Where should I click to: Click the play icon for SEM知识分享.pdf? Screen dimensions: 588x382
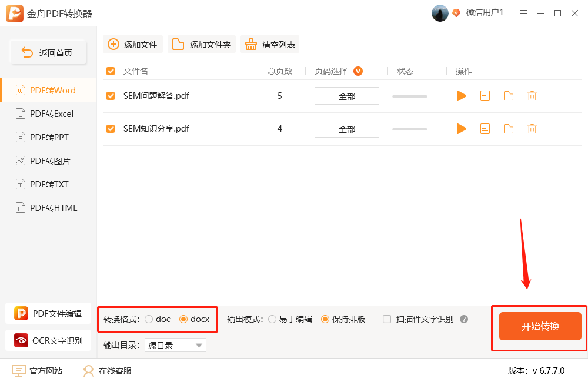tap(462, 129)
